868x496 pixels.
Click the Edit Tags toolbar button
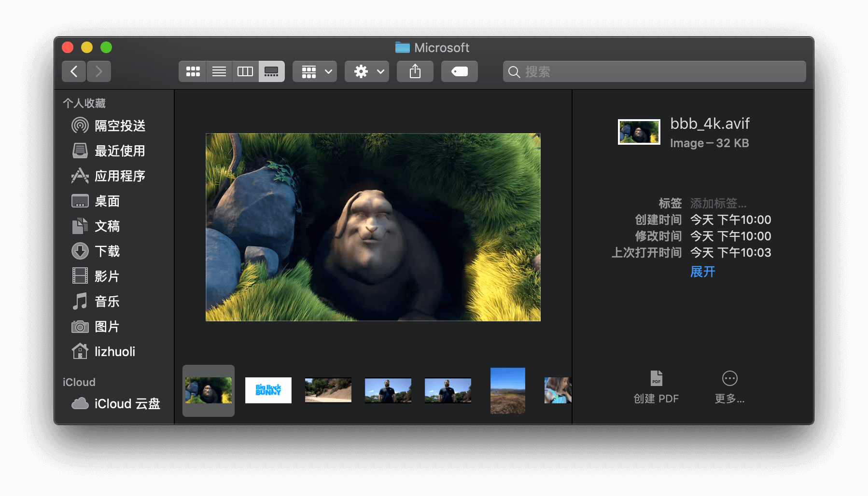(460, 71)
